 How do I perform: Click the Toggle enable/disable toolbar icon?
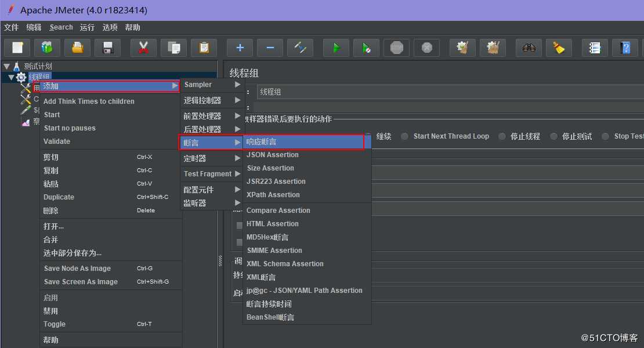pos(300,48)
